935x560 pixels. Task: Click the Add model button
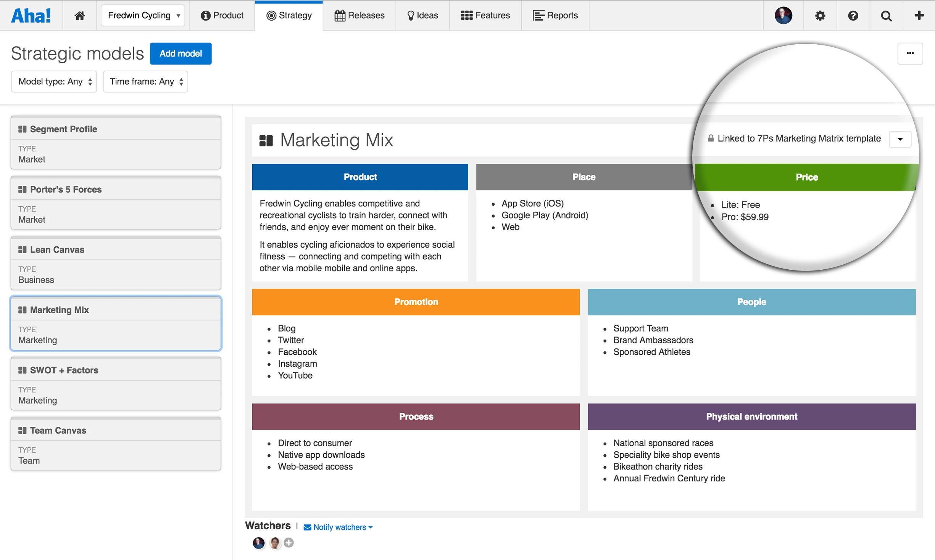(181, 53)
